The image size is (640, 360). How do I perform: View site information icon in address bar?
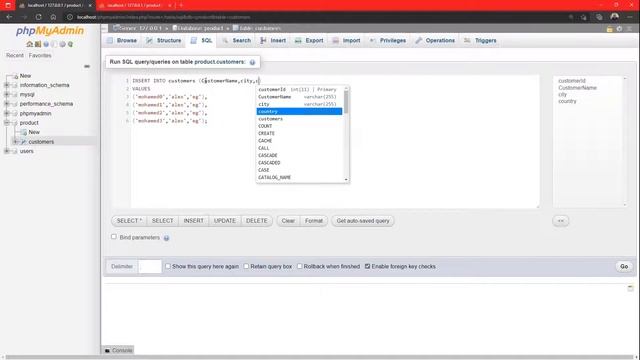pos(70,17)
